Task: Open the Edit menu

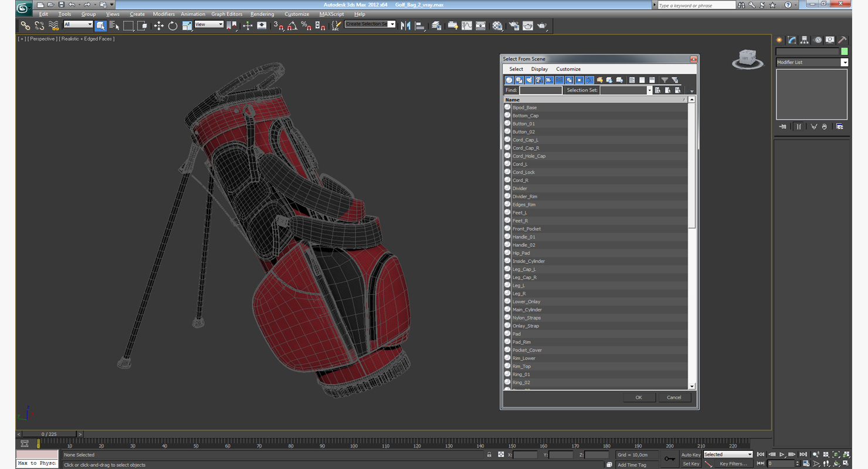Action: pos(43,14)
